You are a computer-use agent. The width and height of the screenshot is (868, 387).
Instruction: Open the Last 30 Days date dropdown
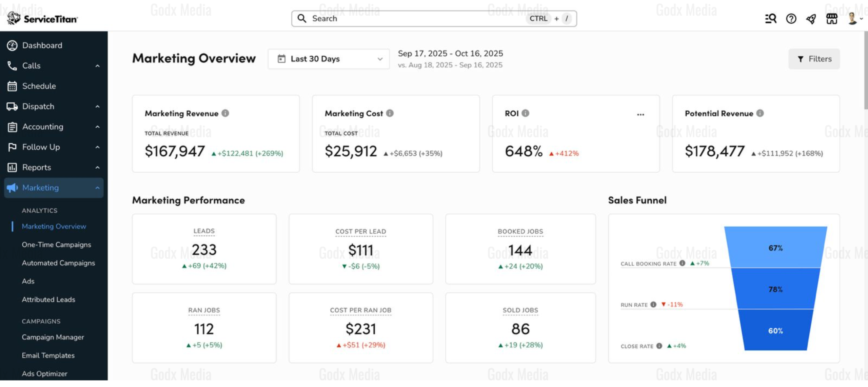[x=329, y=59]
